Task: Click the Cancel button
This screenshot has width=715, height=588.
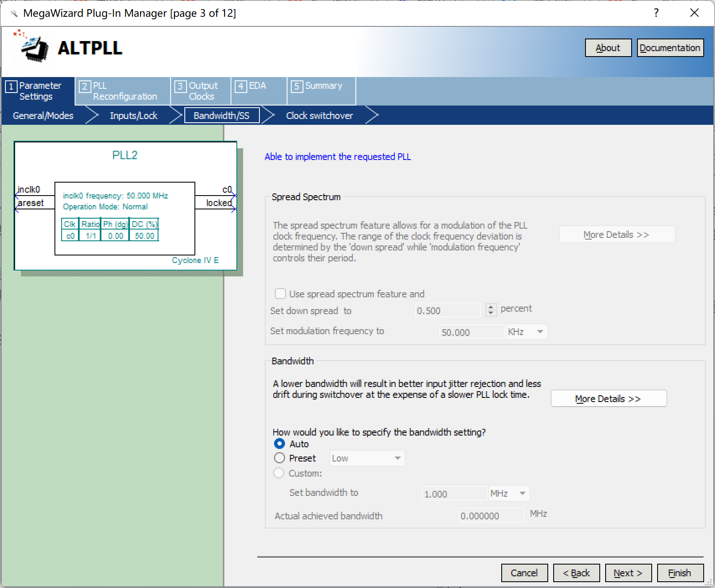Action: coord(524,573)
